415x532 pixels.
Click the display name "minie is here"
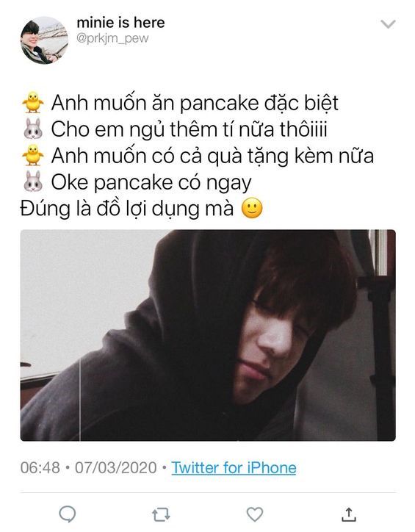click(x=120, y=23)
